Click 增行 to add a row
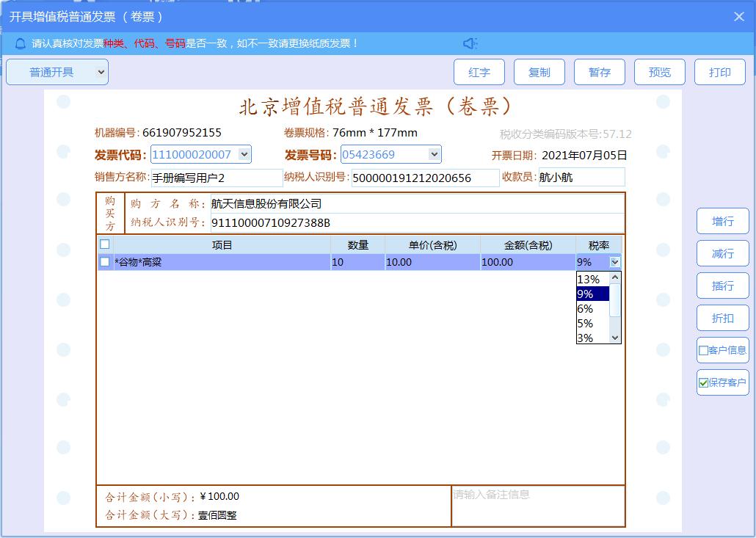Screen dimensions: 756x538 [x=722, y=220]
